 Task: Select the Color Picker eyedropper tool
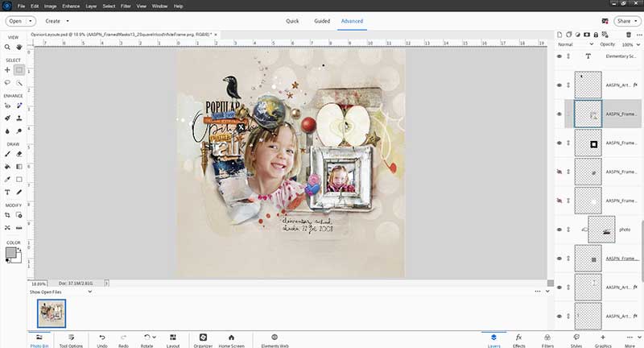coord(7,180)
